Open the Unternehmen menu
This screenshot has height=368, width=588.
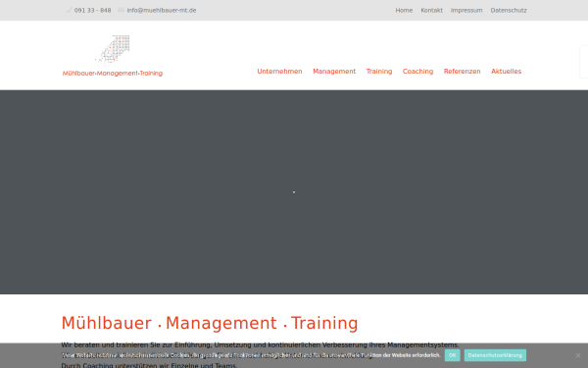[x=279, y=72]
